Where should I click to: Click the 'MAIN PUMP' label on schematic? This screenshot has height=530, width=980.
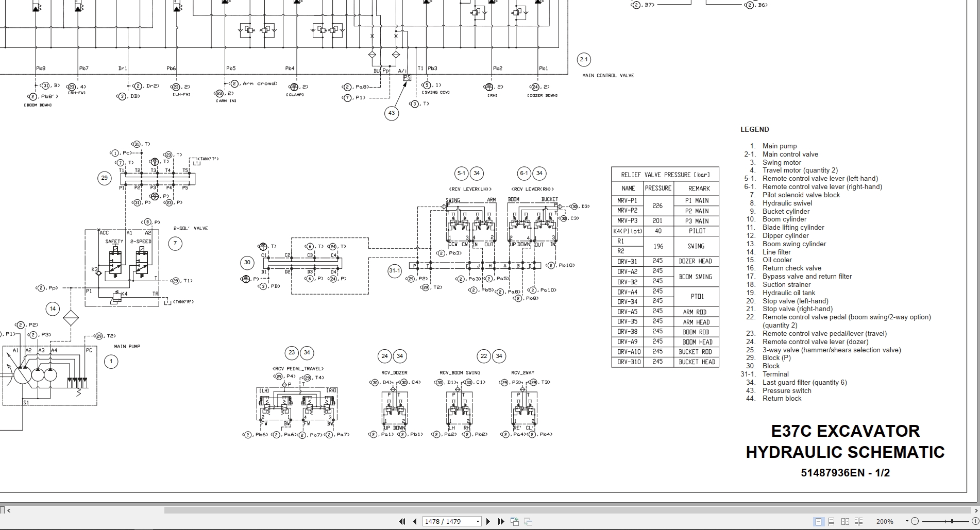127,347
